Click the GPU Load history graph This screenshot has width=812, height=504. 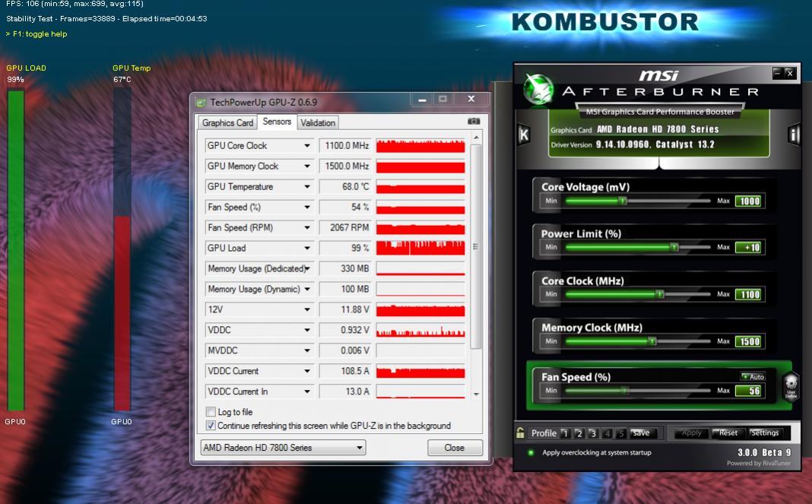point(420,248)
